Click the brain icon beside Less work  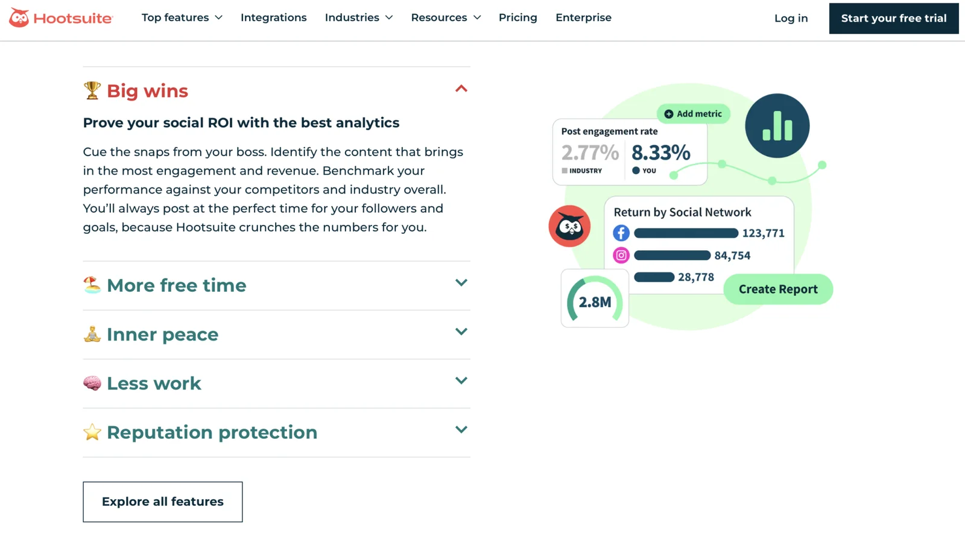click(x=92, y=383)
